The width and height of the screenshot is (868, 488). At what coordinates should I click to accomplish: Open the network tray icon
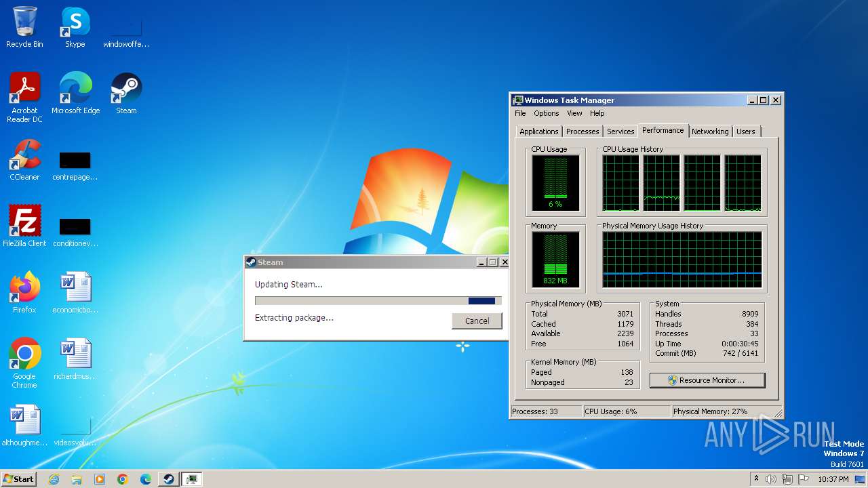tap(787, 479)
